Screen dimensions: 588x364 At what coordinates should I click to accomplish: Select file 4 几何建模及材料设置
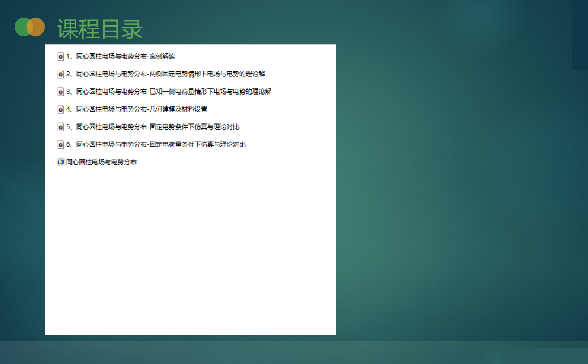137,109
